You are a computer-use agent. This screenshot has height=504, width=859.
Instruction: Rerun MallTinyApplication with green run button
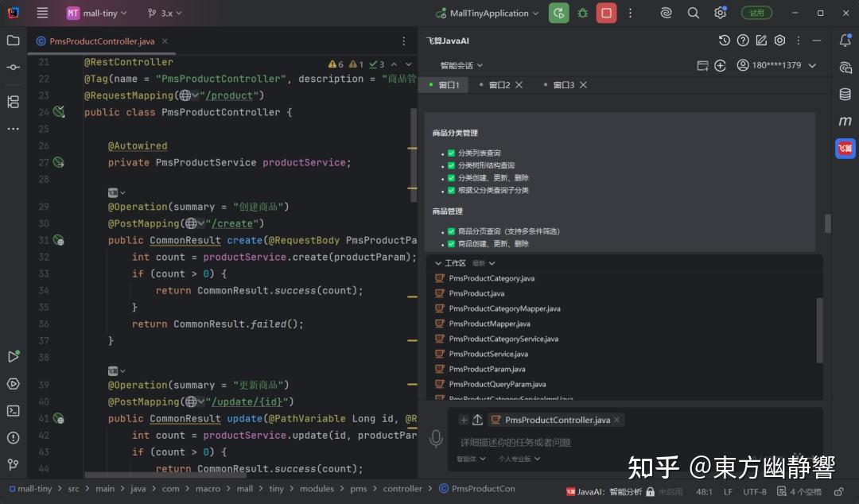[558, 14]
